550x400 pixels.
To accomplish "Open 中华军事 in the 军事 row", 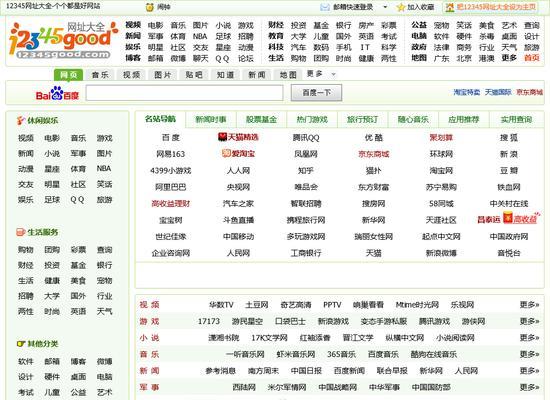I will click(384, 387).
